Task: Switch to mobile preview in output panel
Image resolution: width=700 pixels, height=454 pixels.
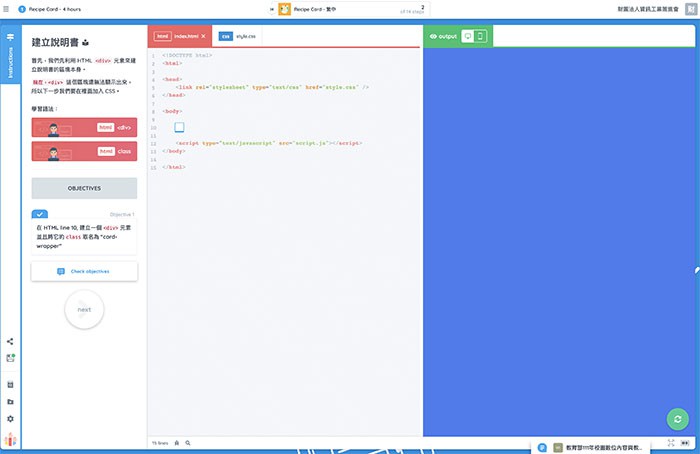Action: (481, 36)
